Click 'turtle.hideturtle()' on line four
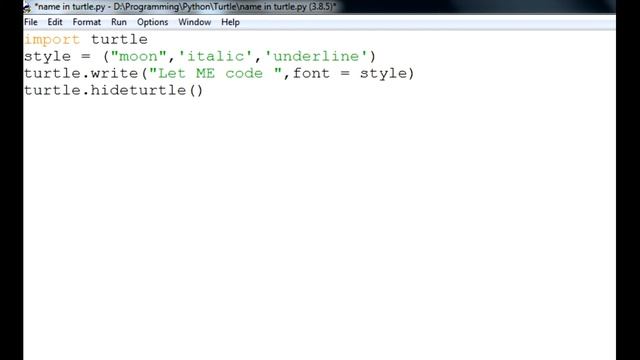 (113, 90)
